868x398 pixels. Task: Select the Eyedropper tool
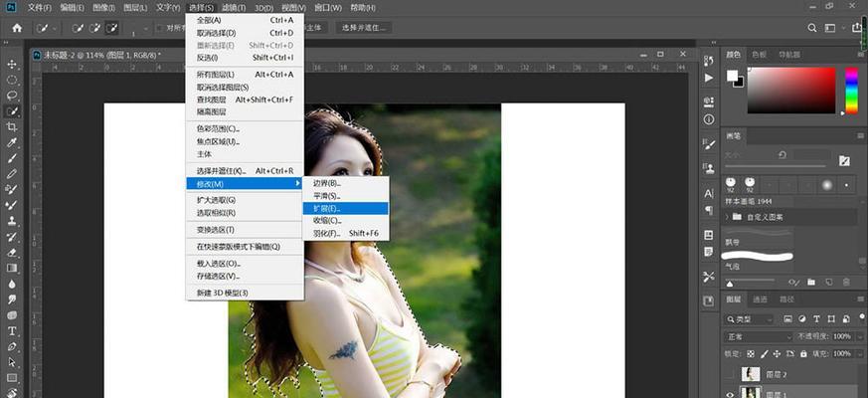(x=11, y=143)
